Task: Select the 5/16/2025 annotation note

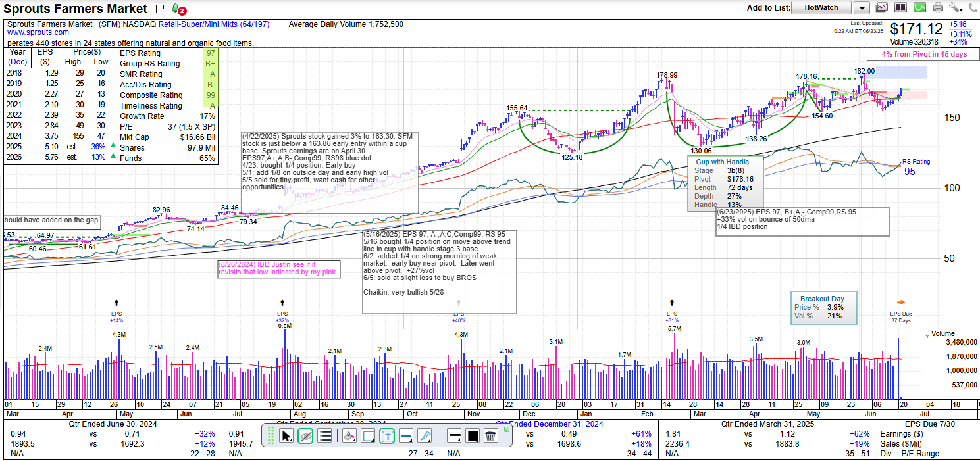Action: (x=440, y=271)
